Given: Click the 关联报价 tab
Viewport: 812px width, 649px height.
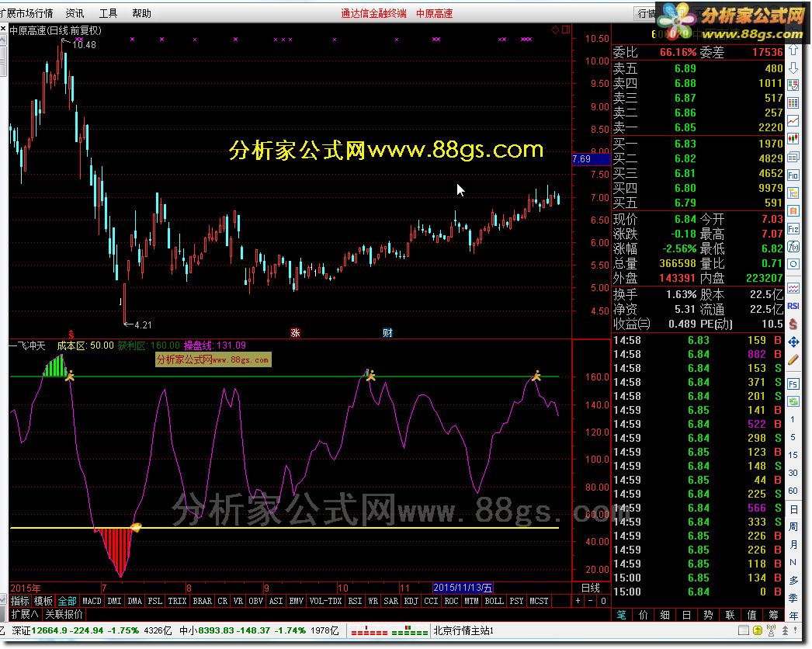Looking at the screenshot, I should [64, 615].
